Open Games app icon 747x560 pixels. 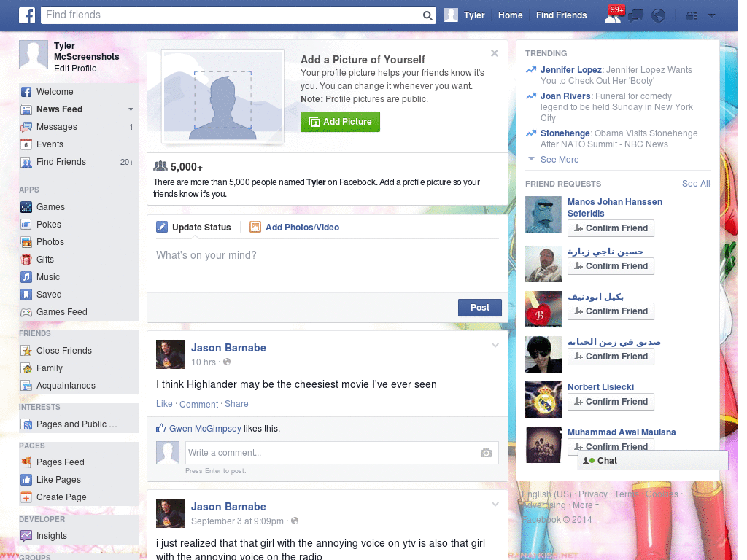coord(26,207)
